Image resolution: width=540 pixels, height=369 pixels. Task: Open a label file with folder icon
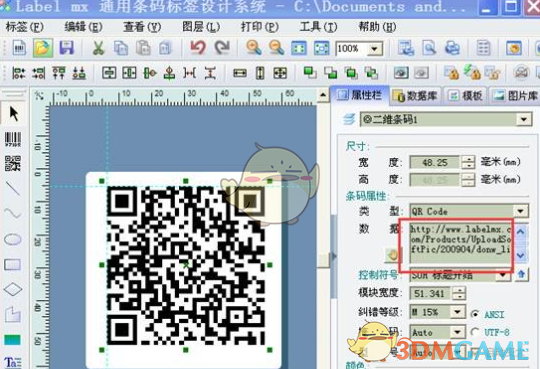click(x=43, y=48)
